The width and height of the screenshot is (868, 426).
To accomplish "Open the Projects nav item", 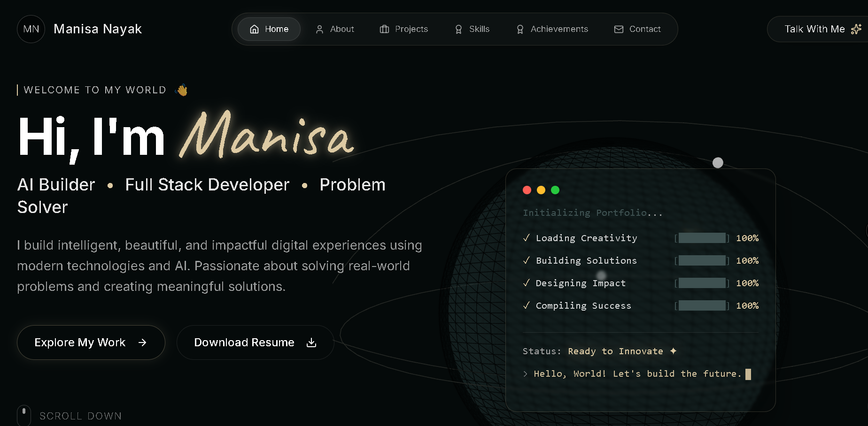I will (404, 29).
